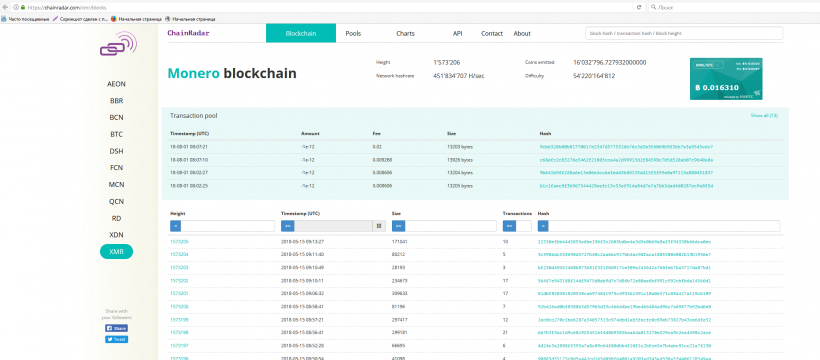Click the ChainRadar brand text link
The image size is (820, 360).
pyautogui.click(x=188, y=32)
